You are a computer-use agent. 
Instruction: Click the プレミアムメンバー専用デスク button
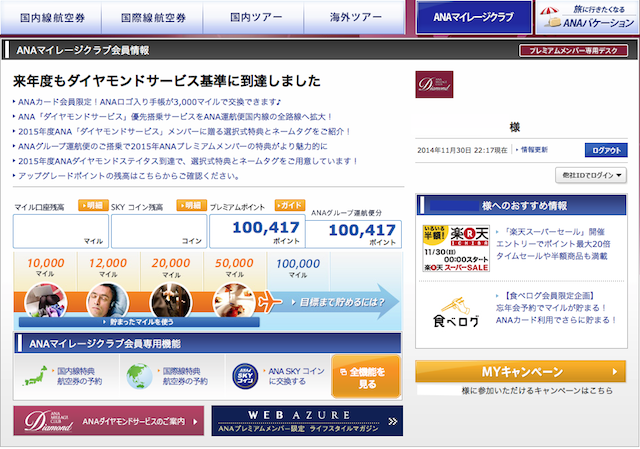tap(573, 51)
